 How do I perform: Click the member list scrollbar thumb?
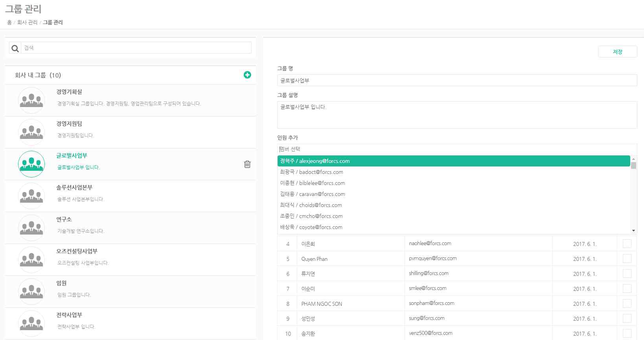click(x=633, y=165)
